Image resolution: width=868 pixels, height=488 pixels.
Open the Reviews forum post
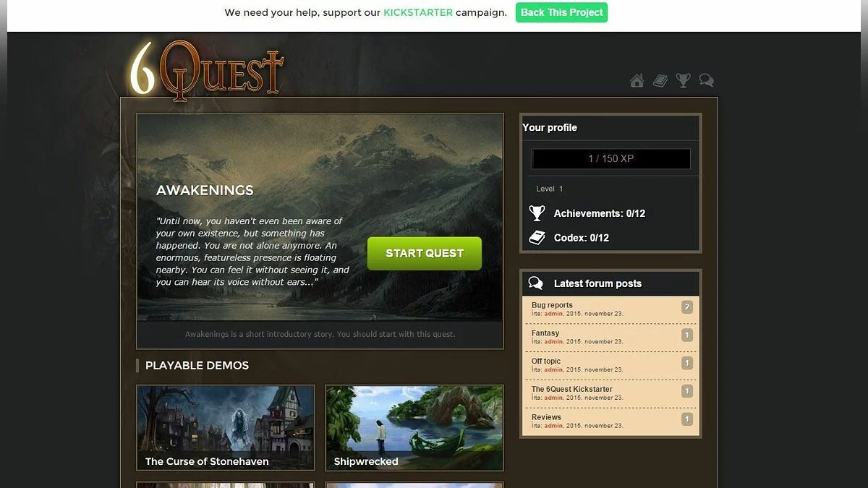point(546,417)
